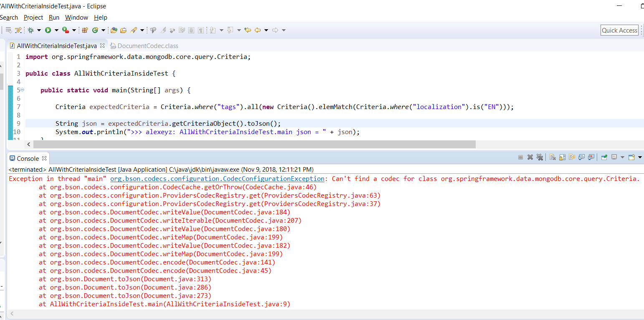This screenshot has width=644, height=320.
Task: Clear the Console output
Action: (x=553, y=157)
